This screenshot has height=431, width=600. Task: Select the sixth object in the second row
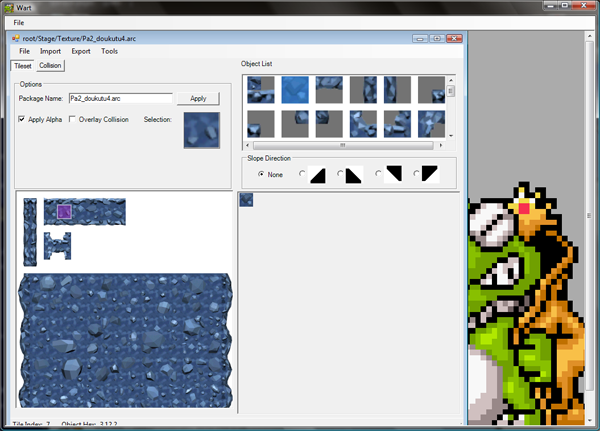(x=431, y=124)
